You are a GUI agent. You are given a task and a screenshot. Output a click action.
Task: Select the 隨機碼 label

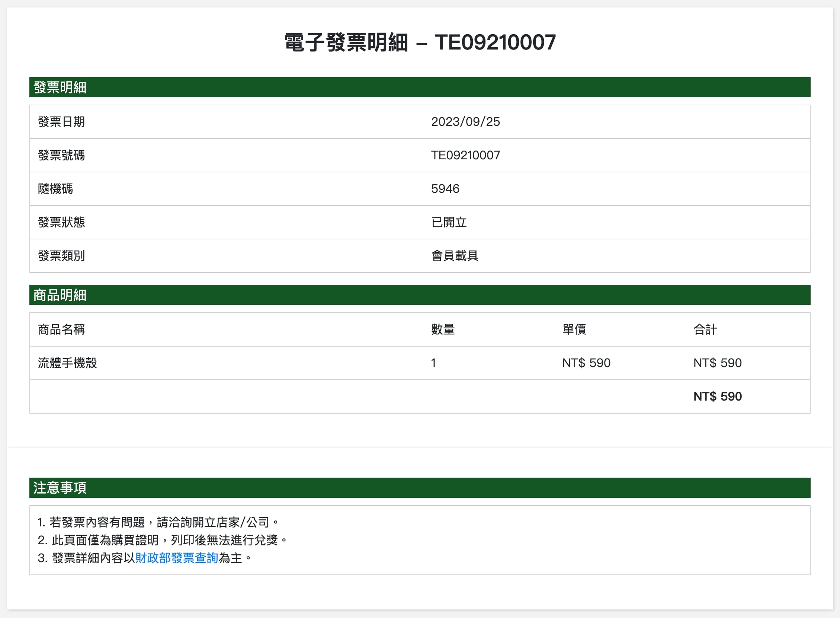point(55,188)
